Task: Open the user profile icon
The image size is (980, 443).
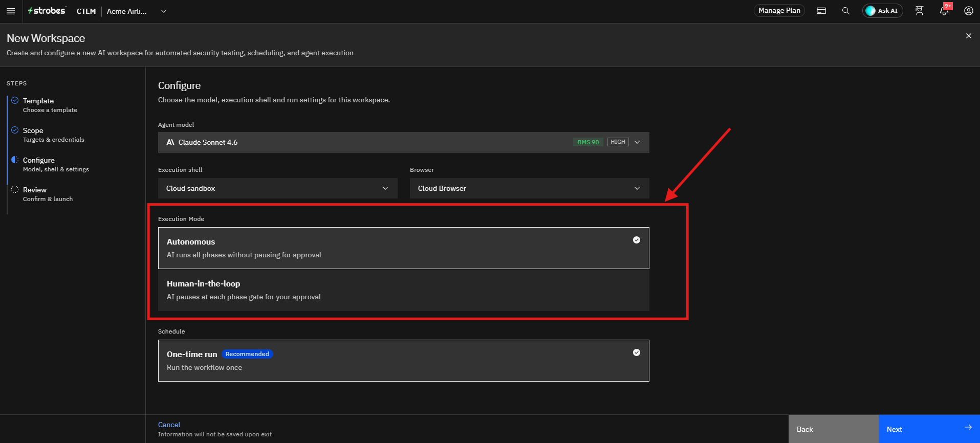Action: 969,11
